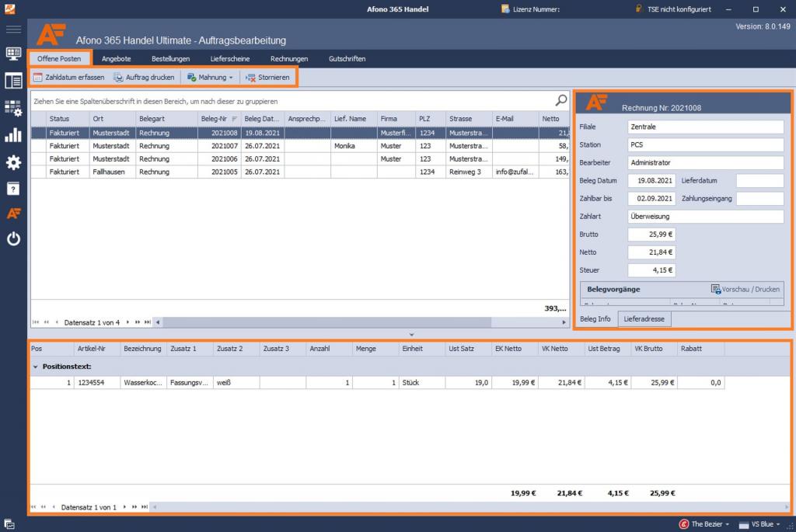Click the Bezier skin icon in status bar

pos(684,524)
